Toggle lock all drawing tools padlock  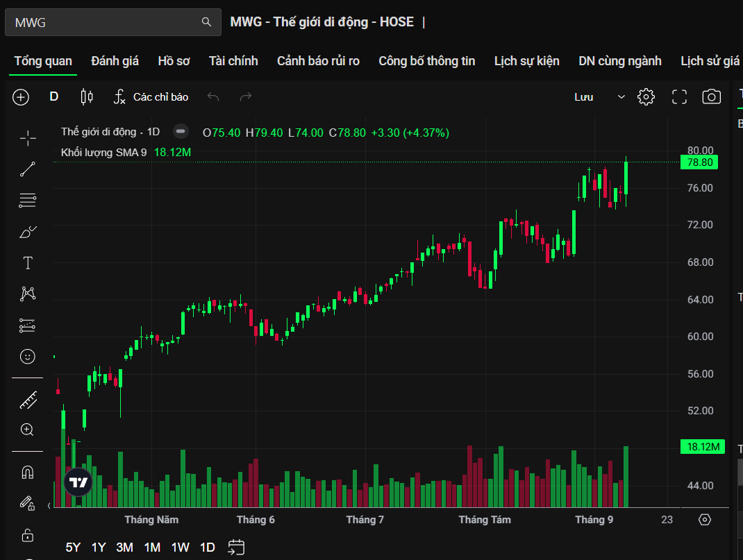28,535
